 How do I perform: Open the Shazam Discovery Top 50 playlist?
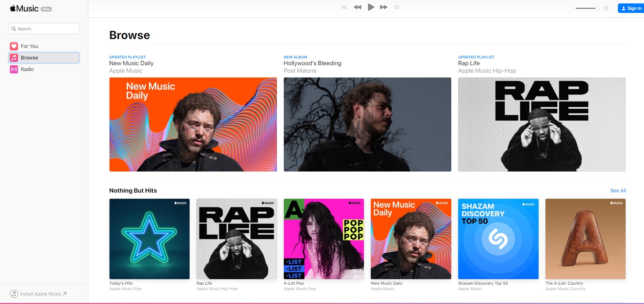(498, 239)
